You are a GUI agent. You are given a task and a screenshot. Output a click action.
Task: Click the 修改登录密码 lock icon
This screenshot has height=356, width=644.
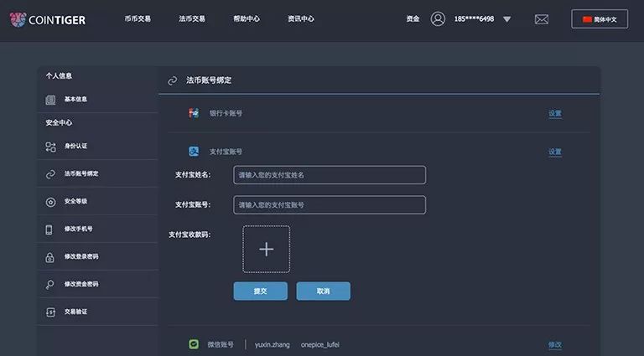click(49, 257)
